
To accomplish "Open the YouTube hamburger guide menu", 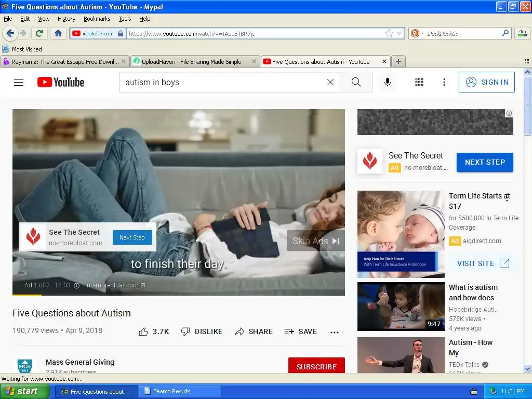I will pyautogui.click(x=19, y=82).
